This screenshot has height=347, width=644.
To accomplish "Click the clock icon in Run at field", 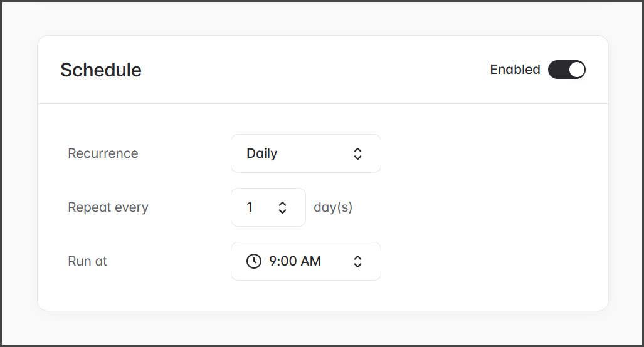I will pos(254,261).
